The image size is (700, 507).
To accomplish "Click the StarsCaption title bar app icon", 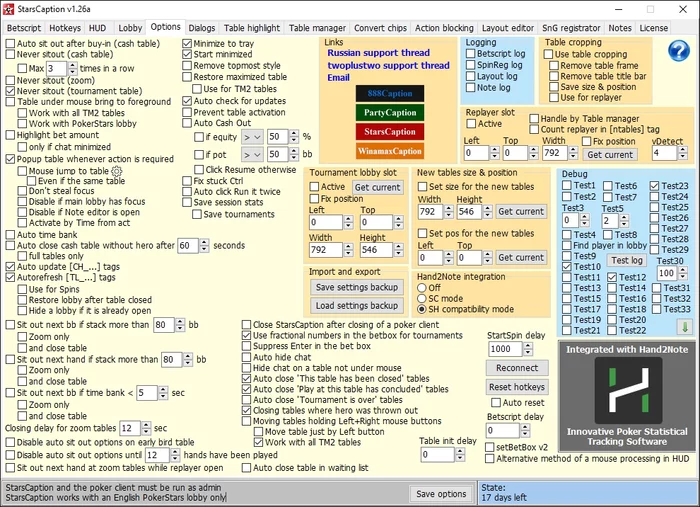I will (x=8, y=9).
